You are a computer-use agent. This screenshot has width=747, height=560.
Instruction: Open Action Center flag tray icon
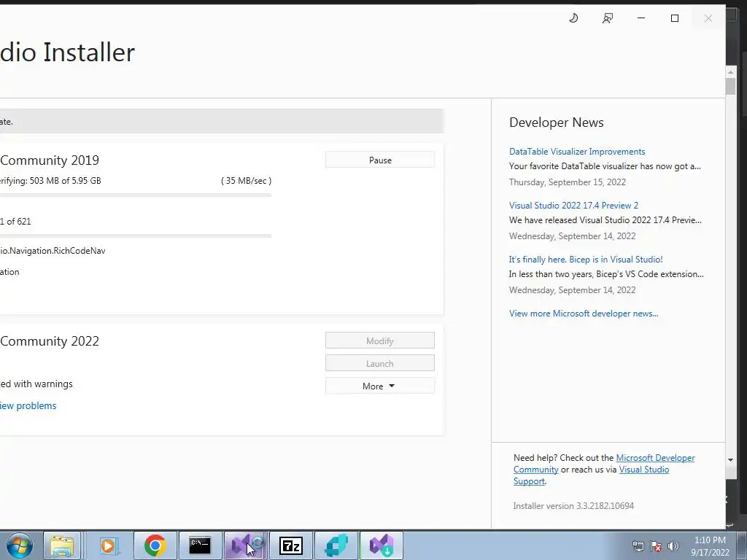pyautogui.click(x=656, y=546)
